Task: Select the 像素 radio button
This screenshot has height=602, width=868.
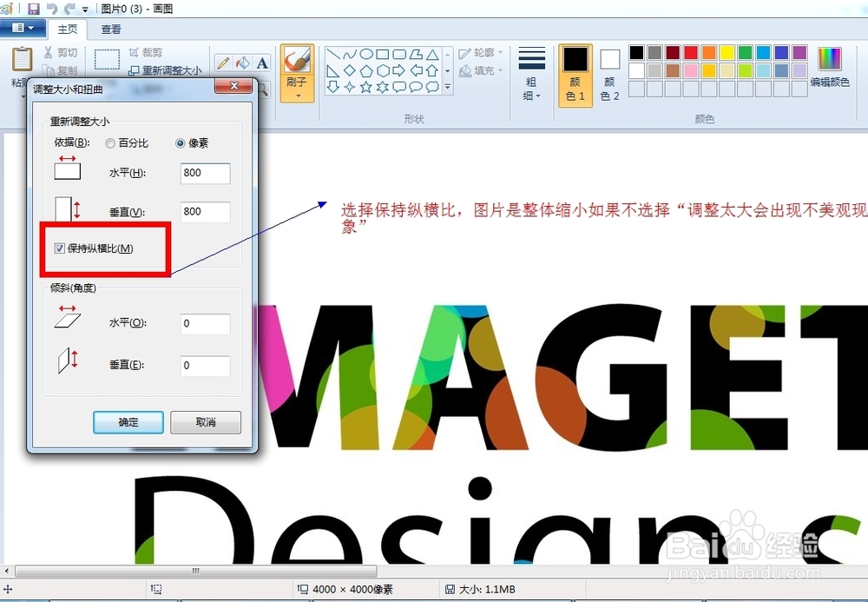Action: pyautogui.click(x=180, y=143)
